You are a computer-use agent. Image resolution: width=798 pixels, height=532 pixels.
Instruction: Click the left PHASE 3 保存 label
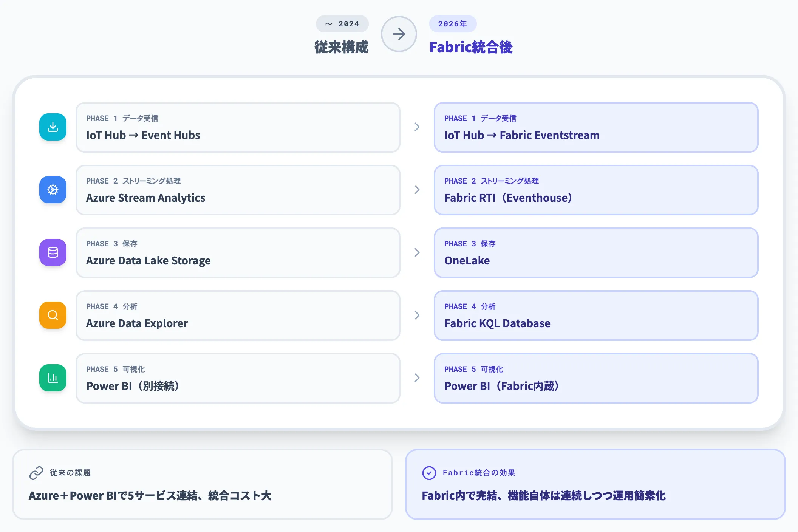coord(112,244)
